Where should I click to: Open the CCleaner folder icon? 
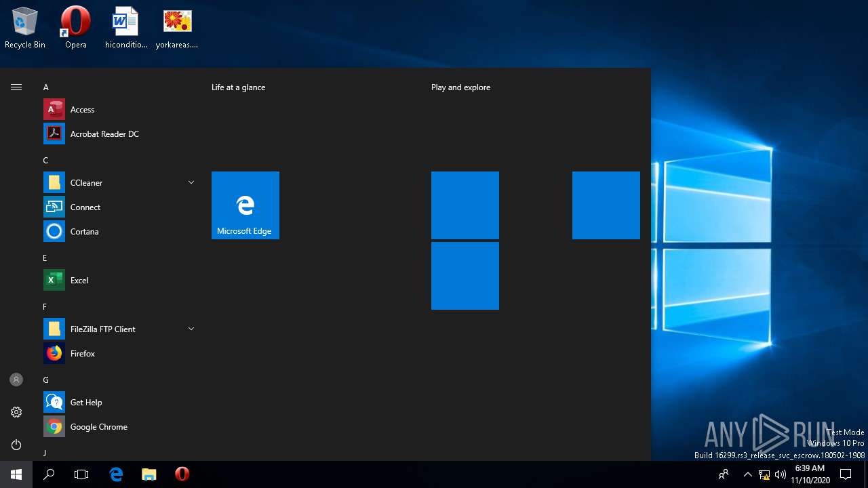(x=54, y=182)
